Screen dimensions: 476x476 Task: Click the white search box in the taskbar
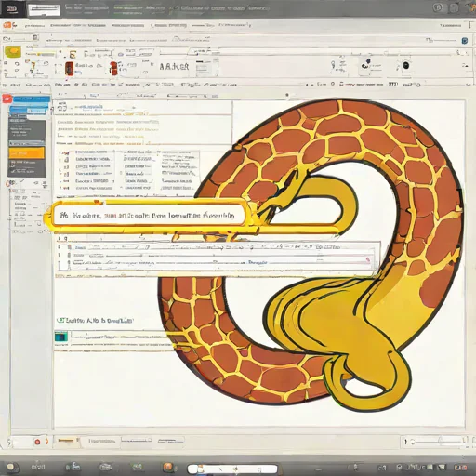pyautogui.click(x=232, y=469)
